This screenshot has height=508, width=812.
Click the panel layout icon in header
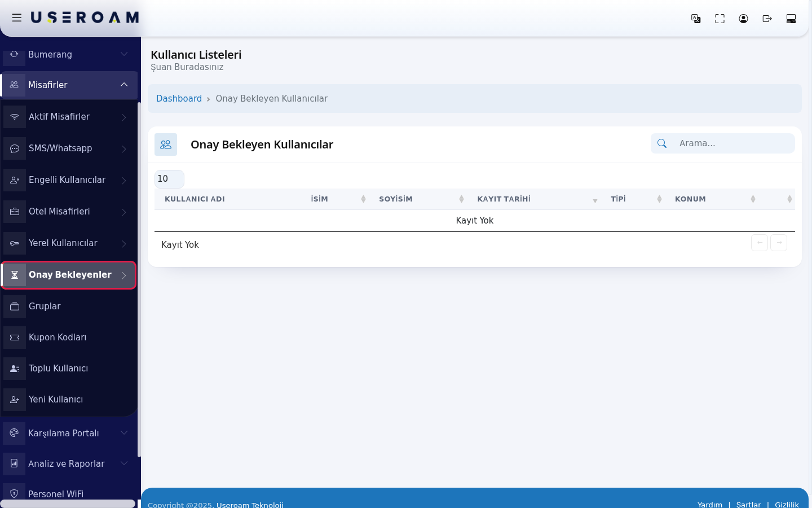(791, 19)
